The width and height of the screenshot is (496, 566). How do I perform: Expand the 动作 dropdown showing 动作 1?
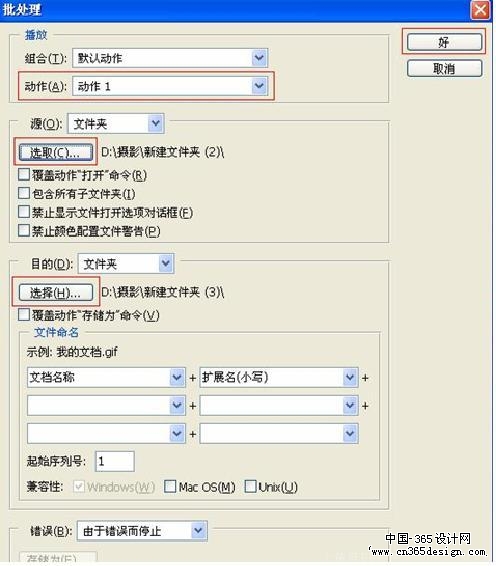[x=170, y=86]
